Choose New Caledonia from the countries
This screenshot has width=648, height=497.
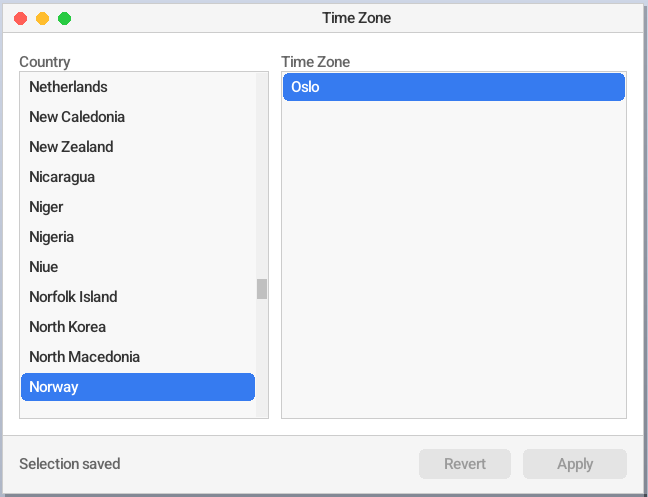click(x=138, y=117)
